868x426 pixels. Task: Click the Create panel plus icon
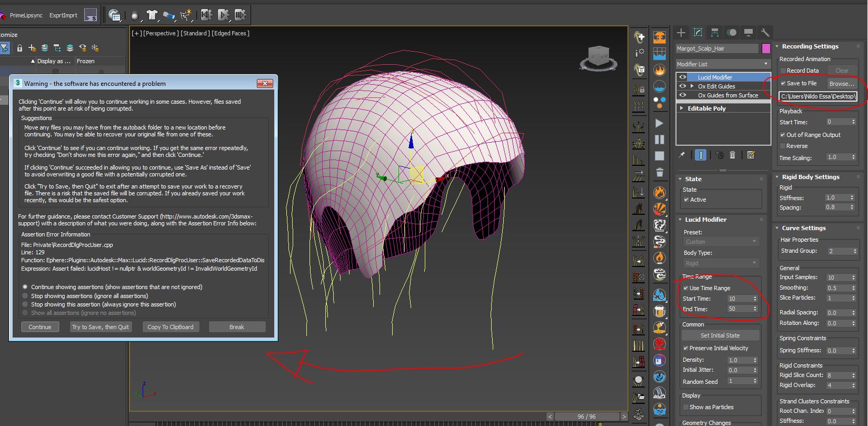[681, 33]
